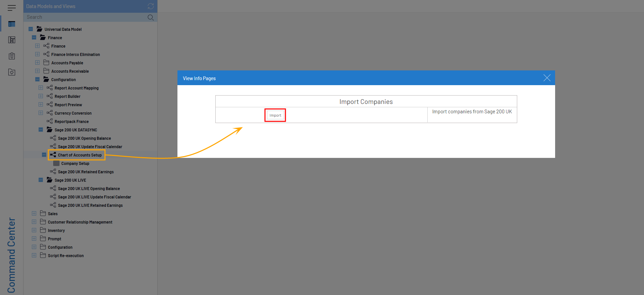Expand the Inventory folder
The image size is (644, 295).
34,230
